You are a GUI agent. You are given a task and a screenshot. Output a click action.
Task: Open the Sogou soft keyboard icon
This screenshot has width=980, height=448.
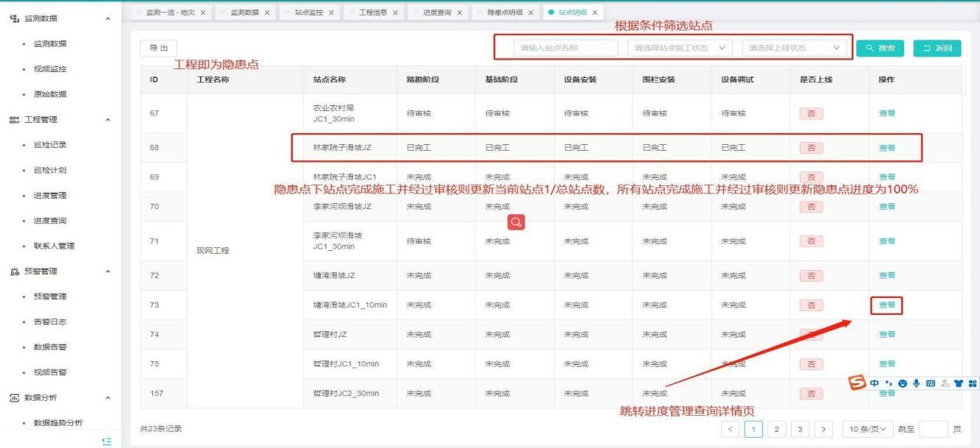[x=931, y=383]
